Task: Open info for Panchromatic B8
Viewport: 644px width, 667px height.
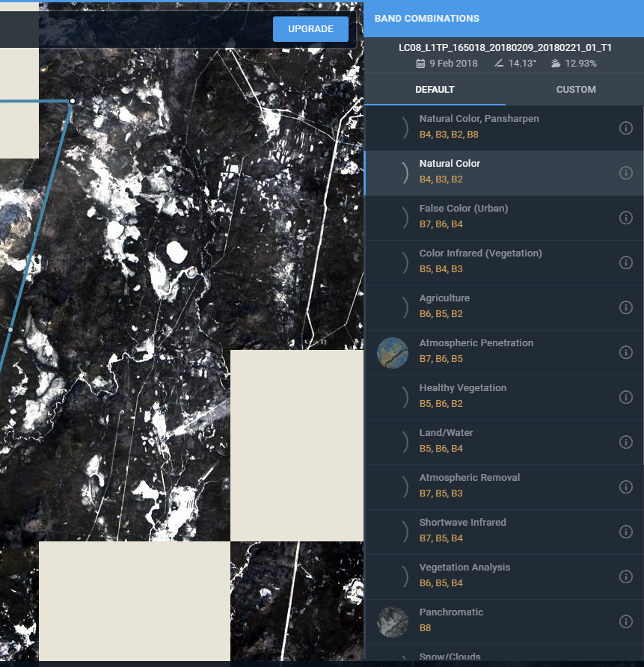Action: tap(626, 621)
